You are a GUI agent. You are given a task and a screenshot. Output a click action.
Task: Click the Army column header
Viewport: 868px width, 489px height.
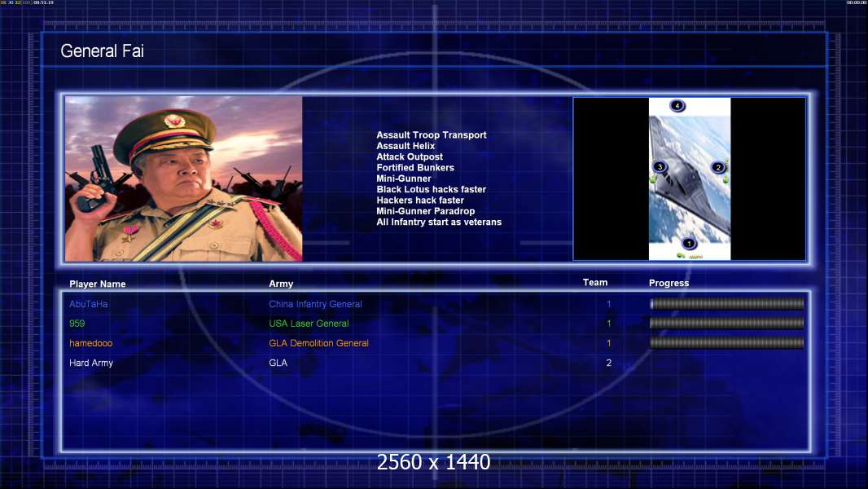click(281, 284)
